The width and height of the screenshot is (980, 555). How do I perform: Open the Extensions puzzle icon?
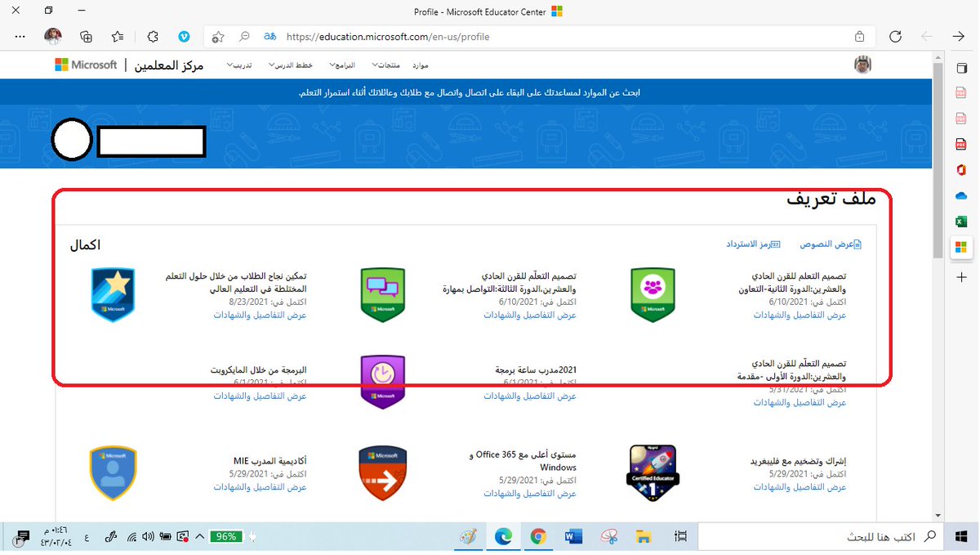152,36
